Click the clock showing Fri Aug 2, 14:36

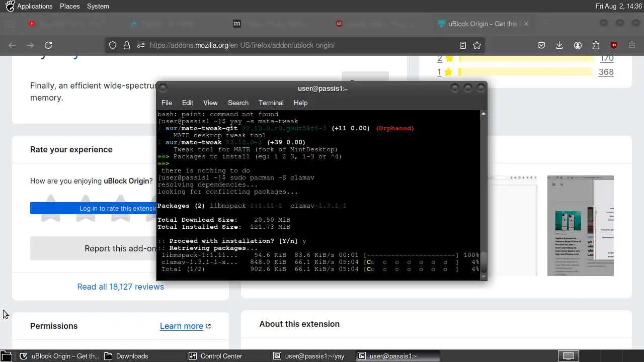619,6
